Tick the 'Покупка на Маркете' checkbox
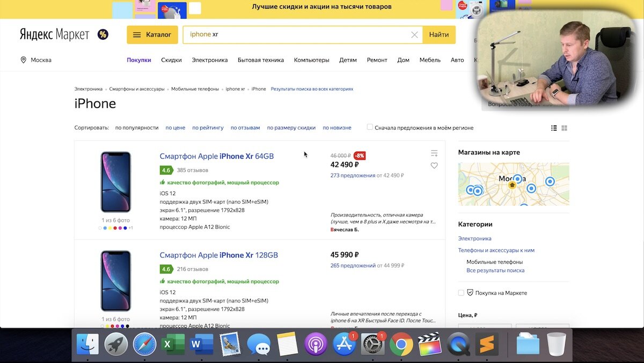This screenshot has width=644, height=363. point(461,293)
